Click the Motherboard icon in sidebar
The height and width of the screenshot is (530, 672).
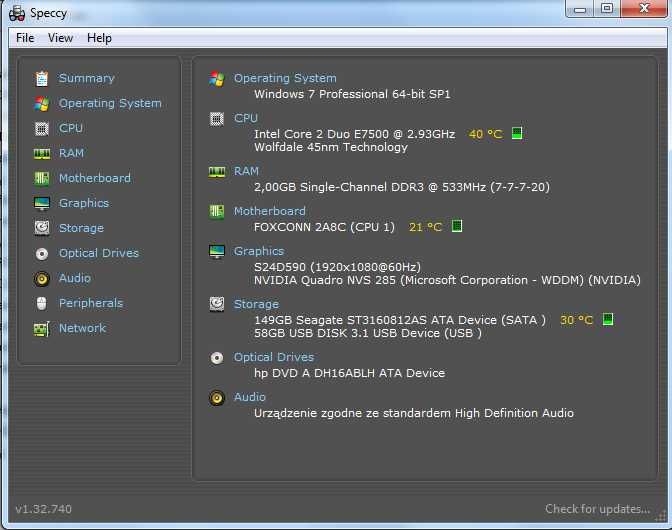42,178
